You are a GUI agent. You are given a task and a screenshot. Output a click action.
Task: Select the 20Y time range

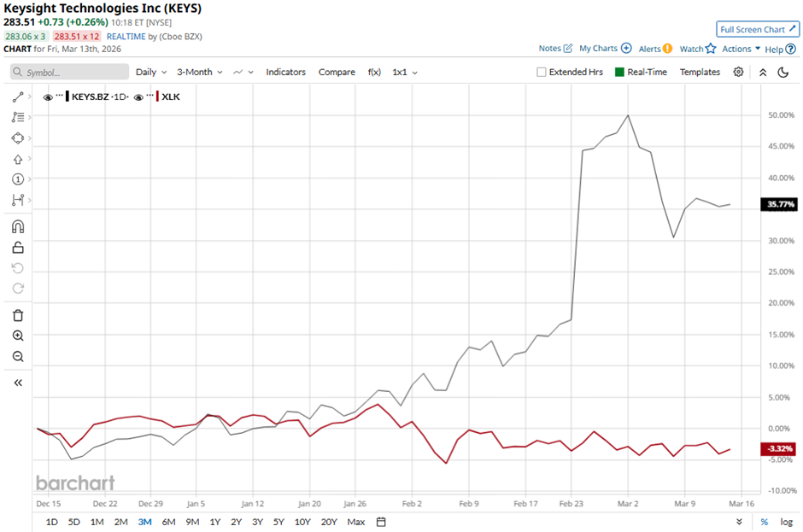(x=329, y=522)
